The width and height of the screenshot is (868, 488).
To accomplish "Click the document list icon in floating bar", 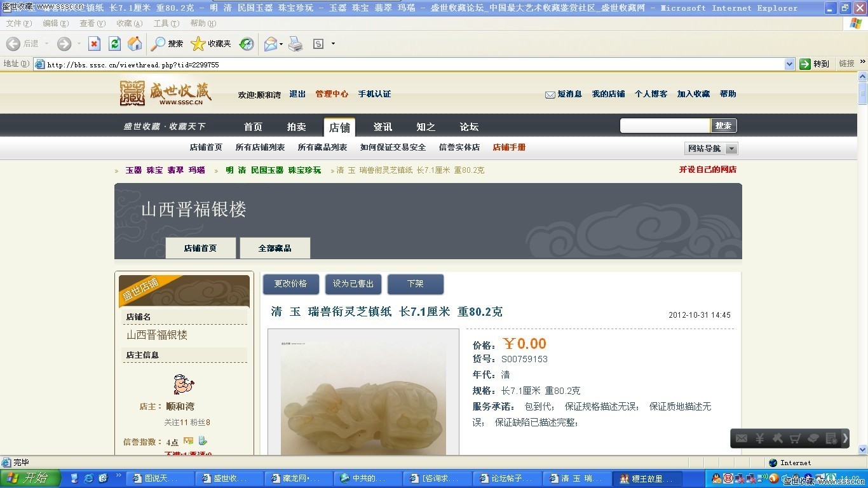I will pyautogui.click(x=831, y=438).
